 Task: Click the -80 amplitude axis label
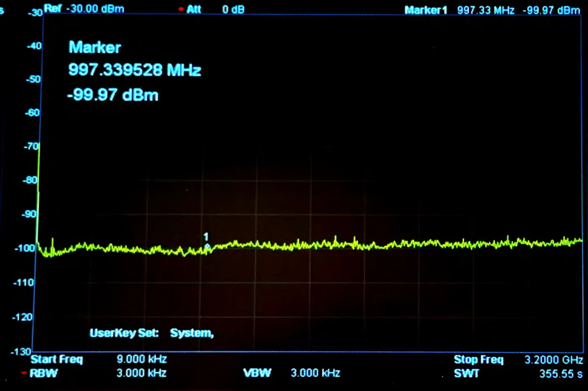[x=30, y=180]
